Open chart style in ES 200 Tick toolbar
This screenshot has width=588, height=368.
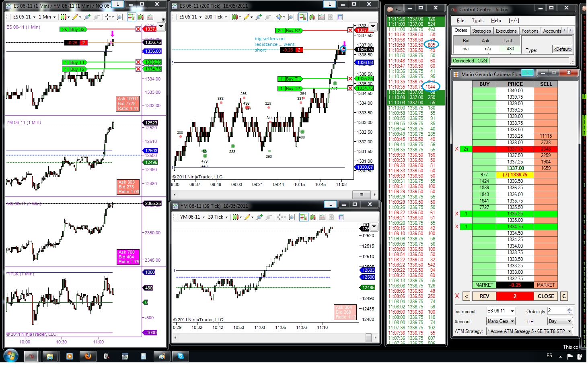(x=236, y=17)
